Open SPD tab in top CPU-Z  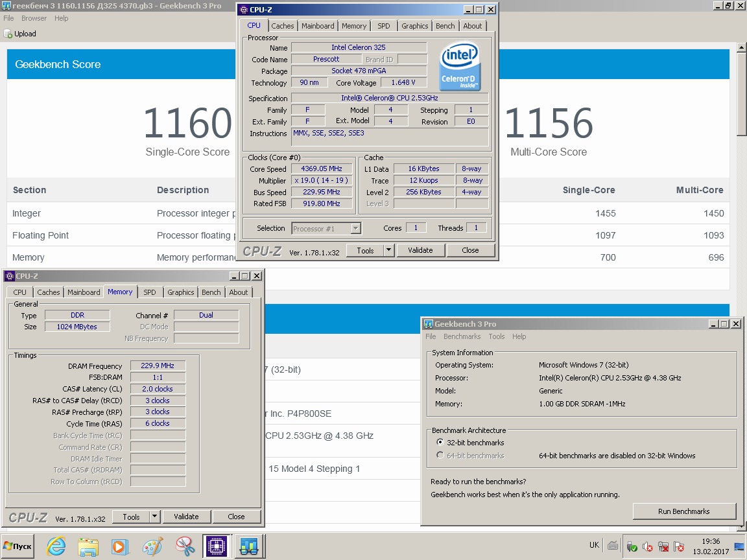[383, 26]
